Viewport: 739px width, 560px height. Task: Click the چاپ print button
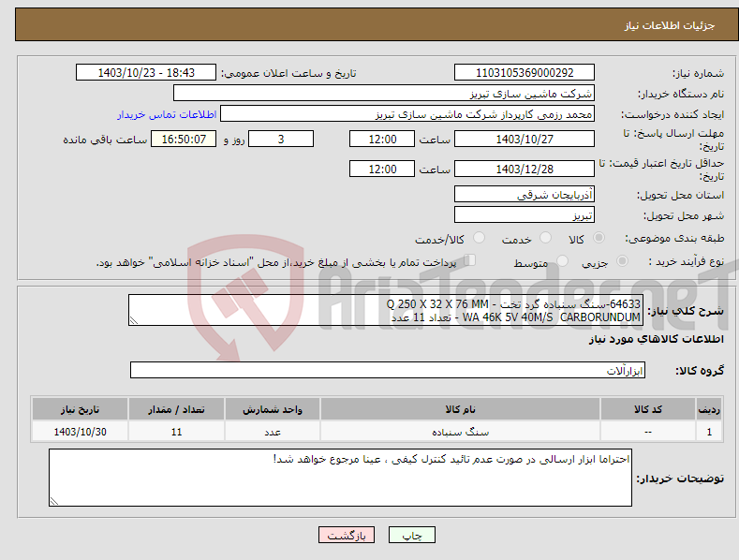click(x=411, y=535)
